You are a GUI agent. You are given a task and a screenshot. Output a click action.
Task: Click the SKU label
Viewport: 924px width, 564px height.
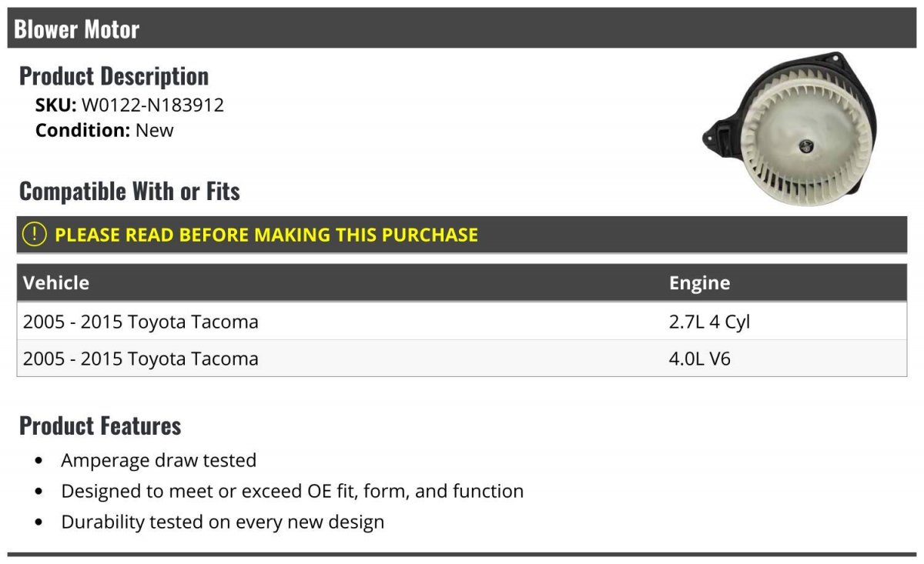[x=55, y=105]
